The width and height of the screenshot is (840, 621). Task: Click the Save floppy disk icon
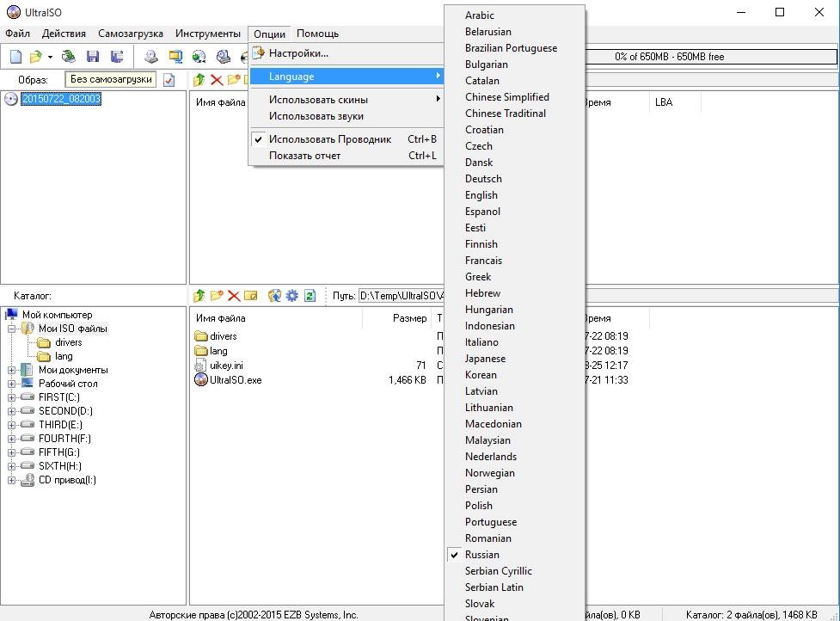pos(93,56)
